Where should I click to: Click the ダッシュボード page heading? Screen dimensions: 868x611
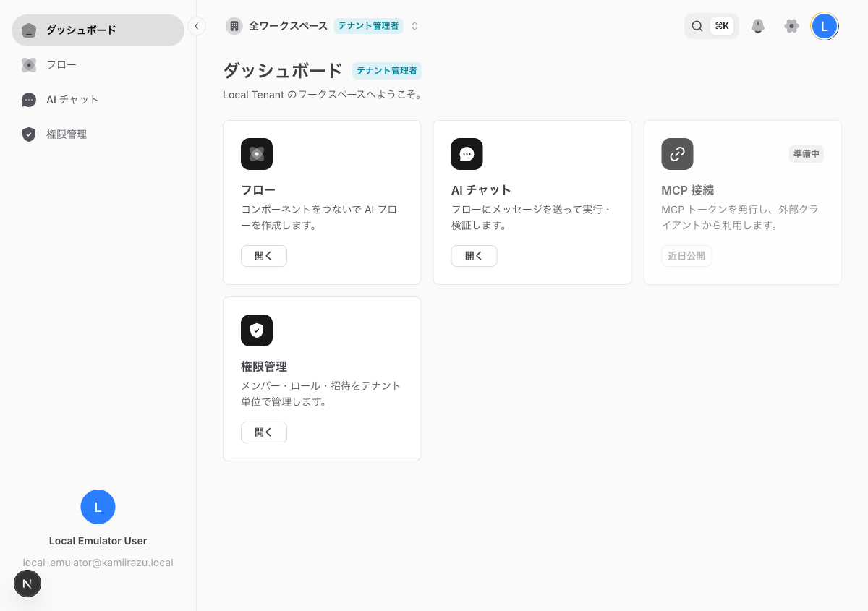coord(283,71)
